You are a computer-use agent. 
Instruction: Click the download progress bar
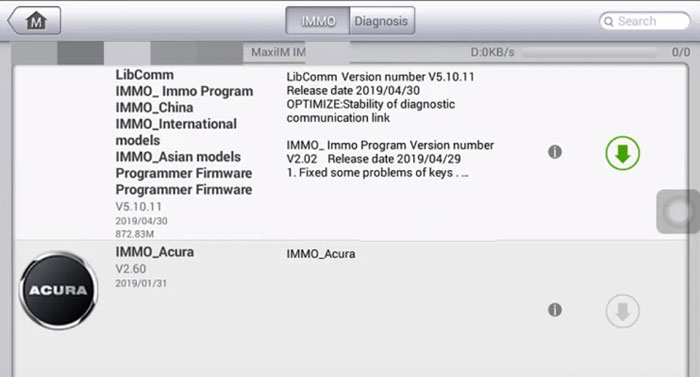pos(590,53)
